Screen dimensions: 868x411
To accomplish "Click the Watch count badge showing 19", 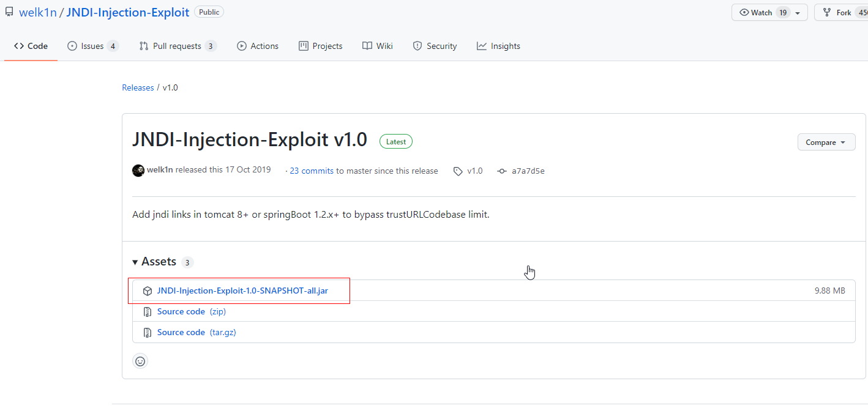I will point(783,12).
